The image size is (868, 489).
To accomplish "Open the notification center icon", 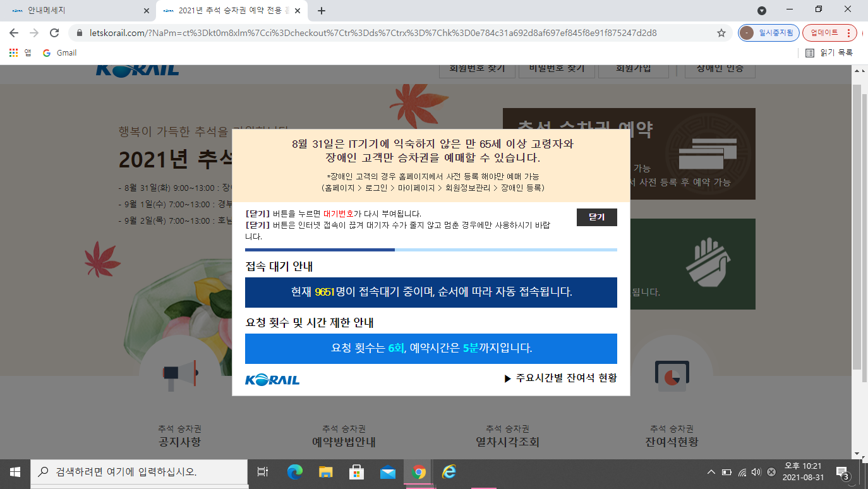I will (x=843, y=473).
